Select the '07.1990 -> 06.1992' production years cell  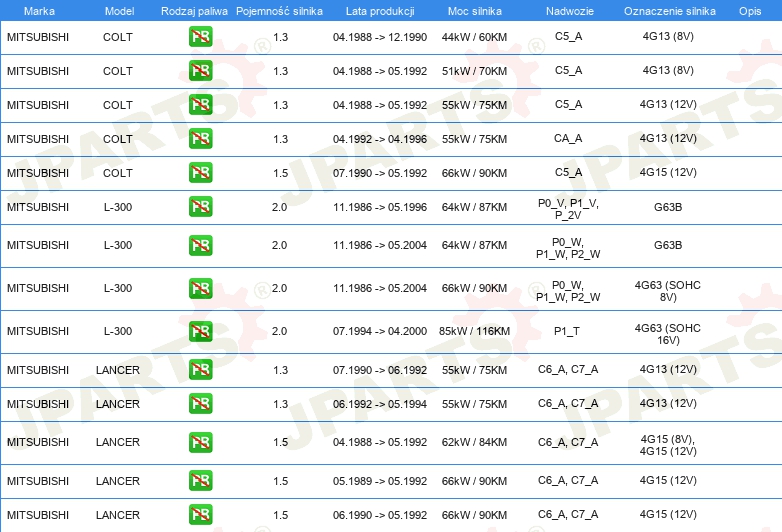380,370
